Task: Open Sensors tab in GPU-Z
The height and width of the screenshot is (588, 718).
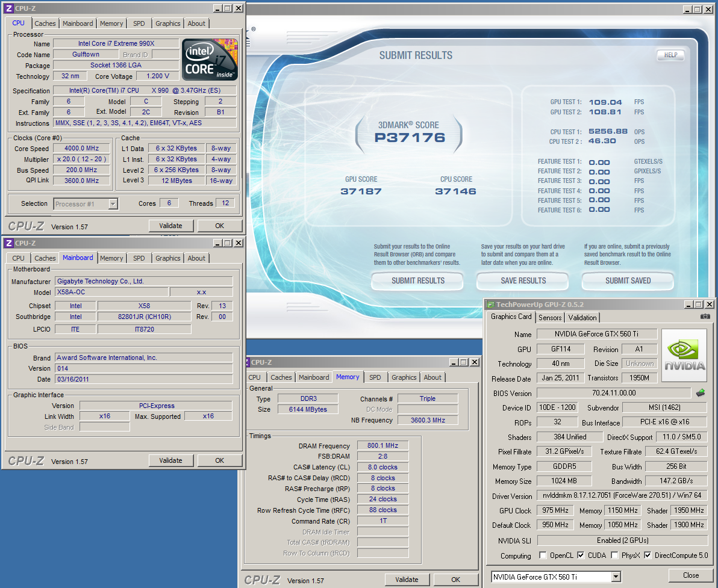Action: click(550, 318)
